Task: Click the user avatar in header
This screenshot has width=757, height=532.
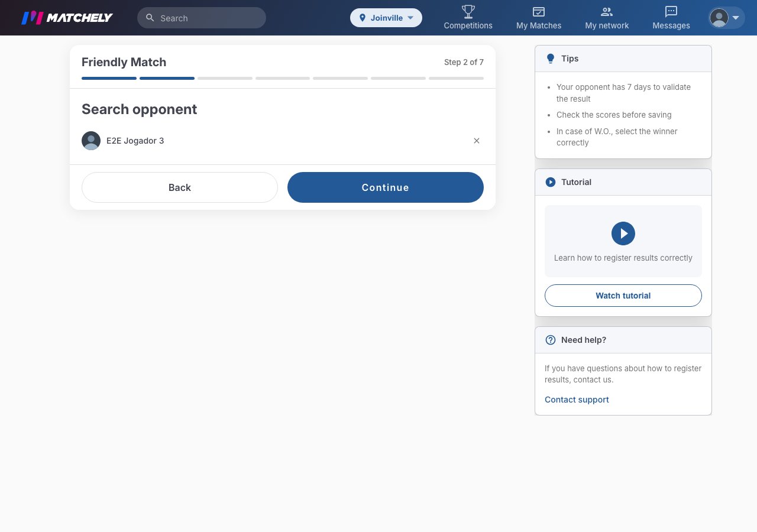Action: pos(719,18)
